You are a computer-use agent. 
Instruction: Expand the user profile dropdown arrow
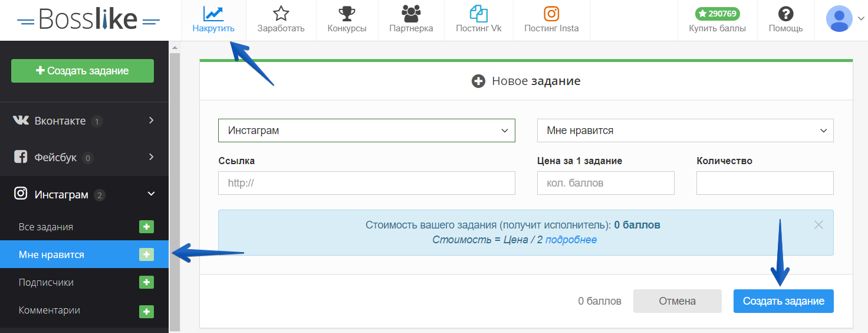click(860, 19)
